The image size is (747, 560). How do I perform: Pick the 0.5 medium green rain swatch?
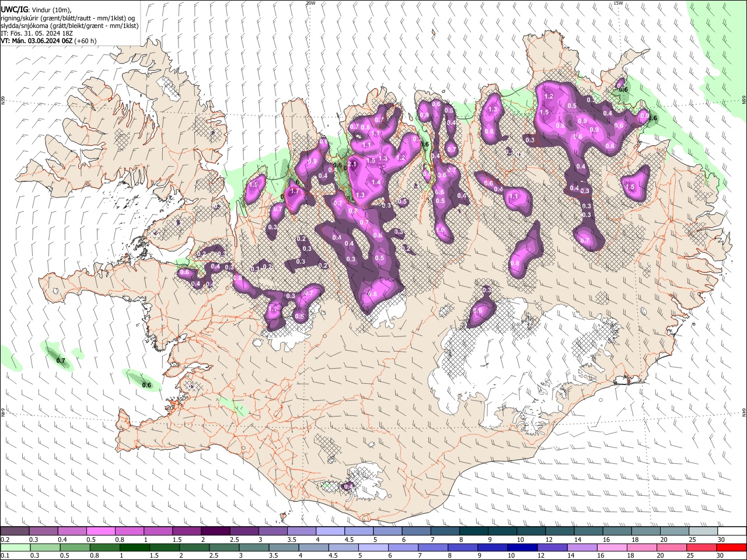76,548
